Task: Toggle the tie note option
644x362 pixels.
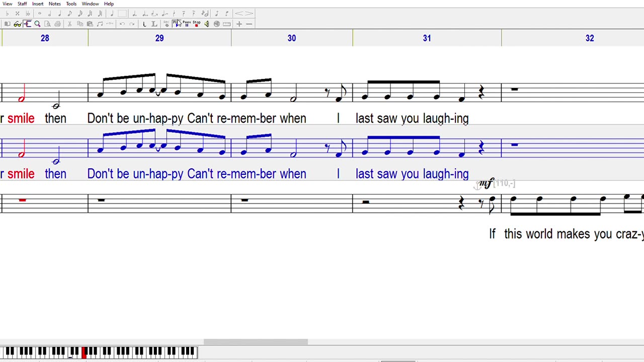Action: (x=154, y=14)
